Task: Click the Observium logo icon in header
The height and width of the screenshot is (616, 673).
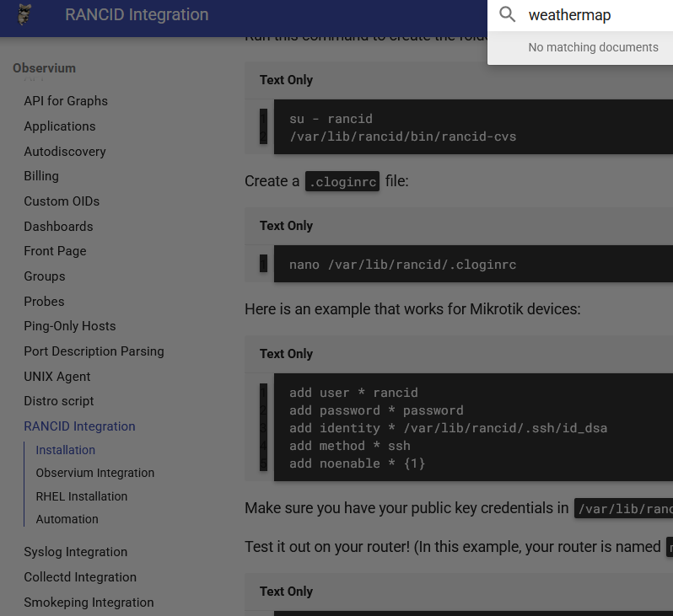Action: coord(25,15)
